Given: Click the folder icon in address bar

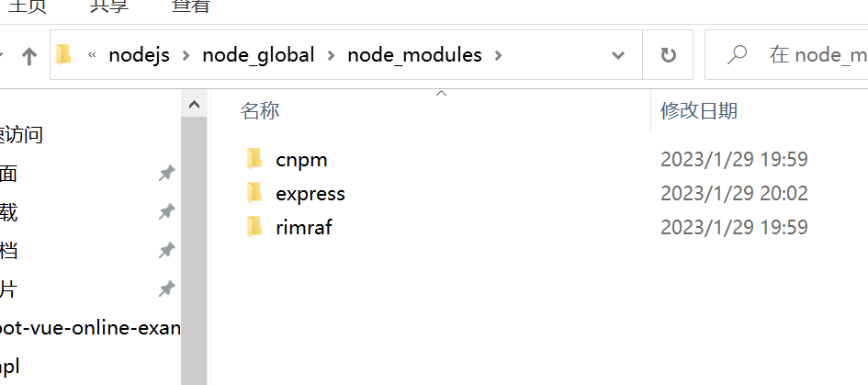Looking at the screenshot, I should coord(64,55).
